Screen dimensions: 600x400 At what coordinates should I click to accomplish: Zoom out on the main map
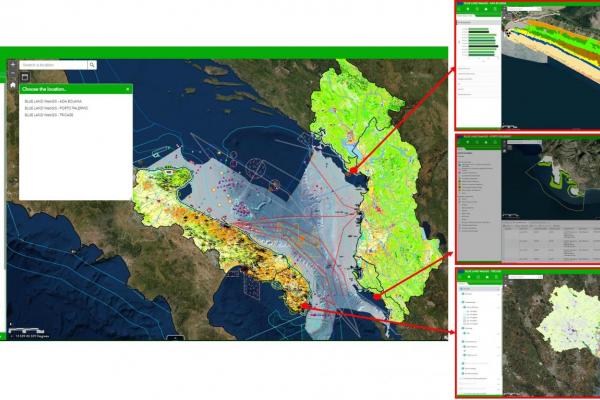(13, 73)
